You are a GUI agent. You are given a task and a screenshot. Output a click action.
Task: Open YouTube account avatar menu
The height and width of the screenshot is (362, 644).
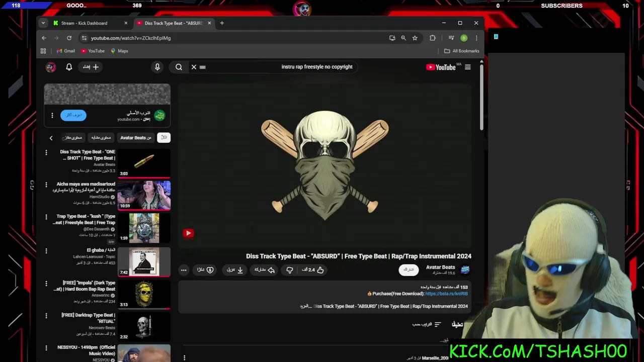[x=51, y=67]
